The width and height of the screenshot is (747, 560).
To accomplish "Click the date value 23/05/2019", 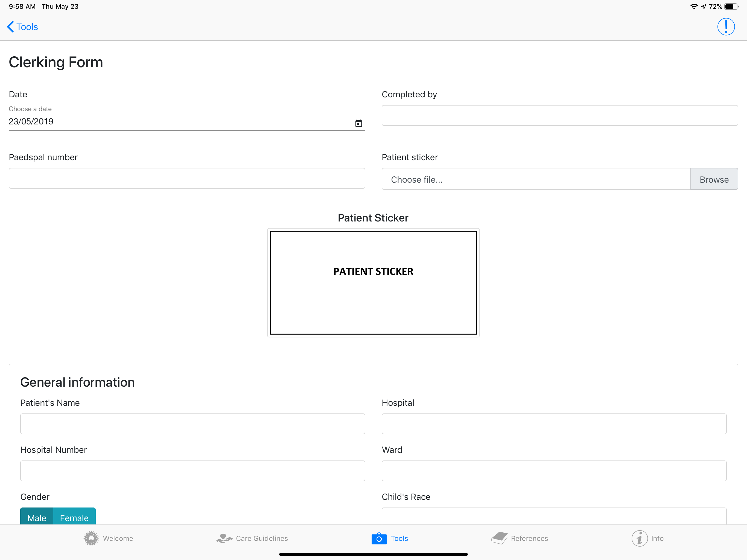I will (31, 122).
